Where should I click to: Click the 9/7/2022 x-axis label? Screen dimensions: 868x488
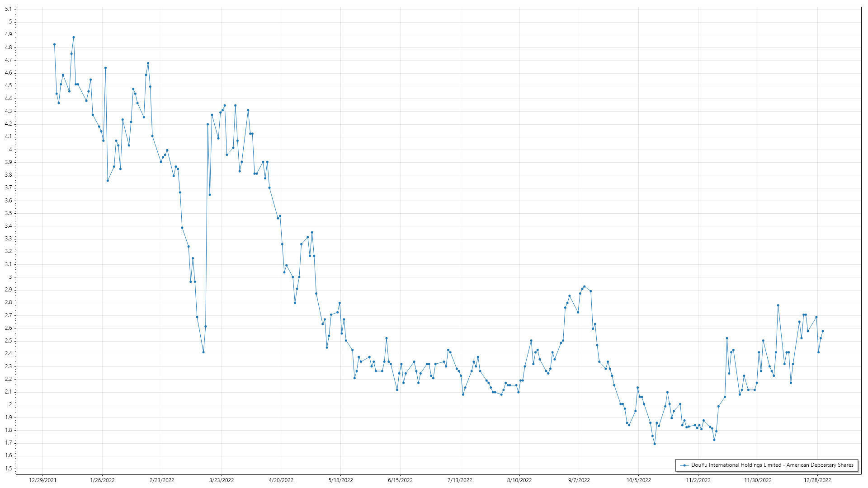pyautogui.click(x=579, y=480)
